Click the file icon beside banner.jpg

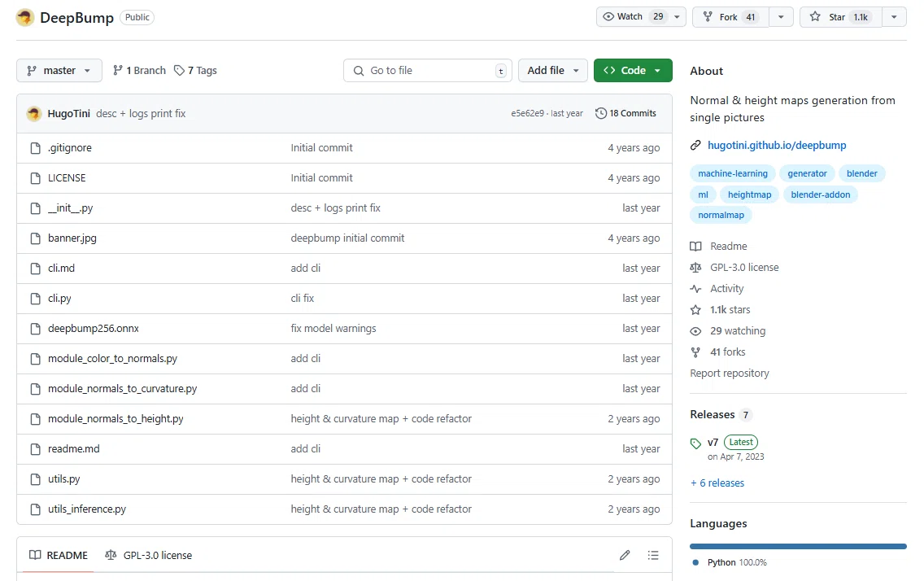(35, 238)
